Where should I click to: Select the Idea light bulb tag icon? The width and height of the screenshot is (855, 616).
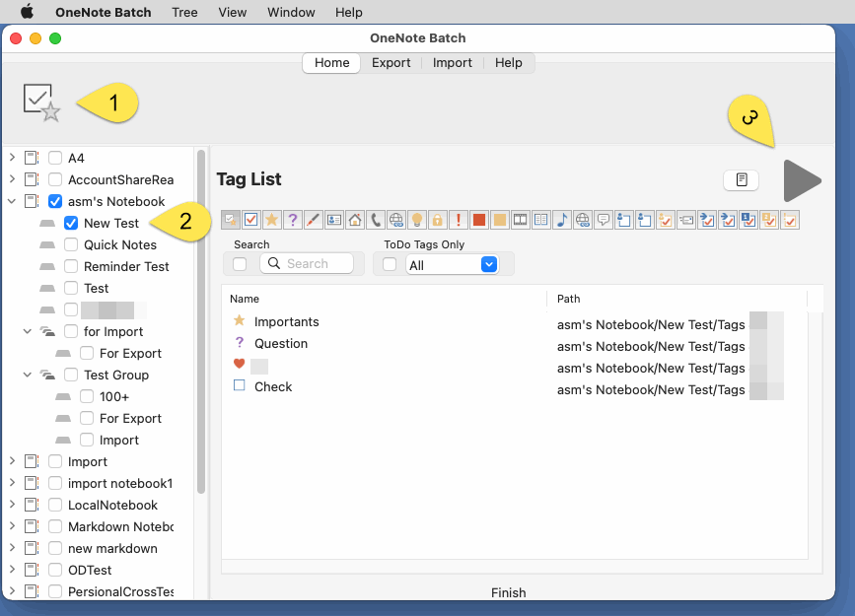tap(417, 220)
